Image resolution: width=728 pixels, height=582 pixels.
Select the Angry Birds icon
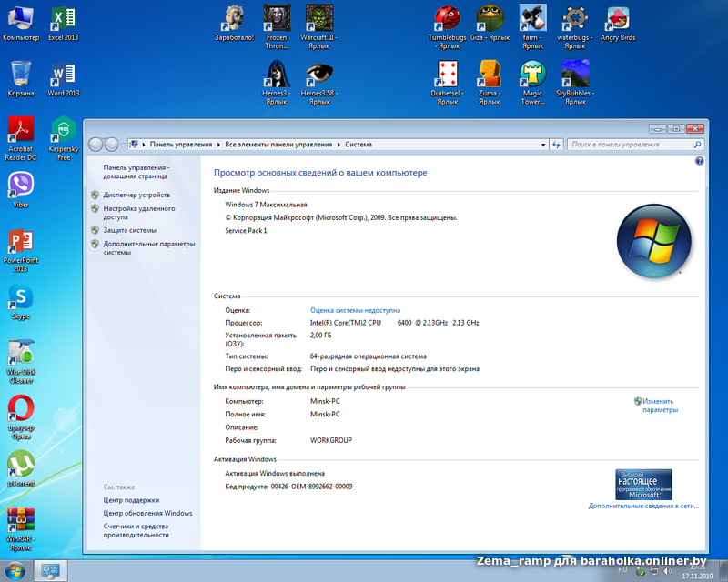[x=618, y=24]
